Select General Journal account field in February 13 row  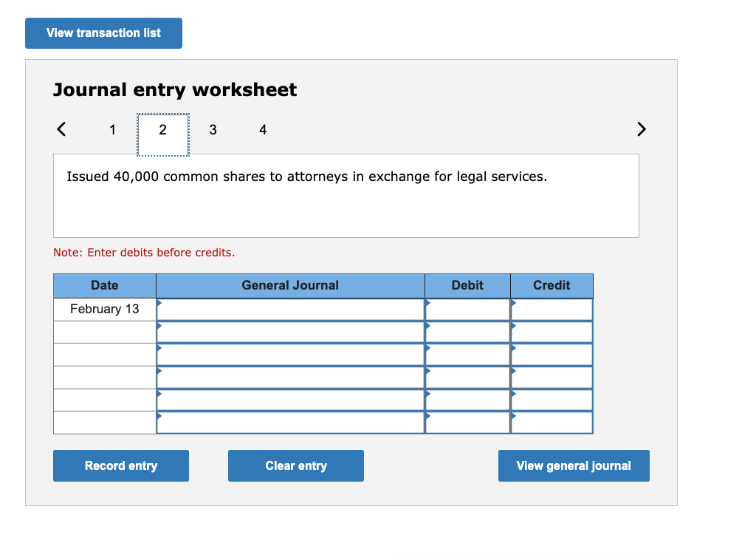click(x=290, y=310)
